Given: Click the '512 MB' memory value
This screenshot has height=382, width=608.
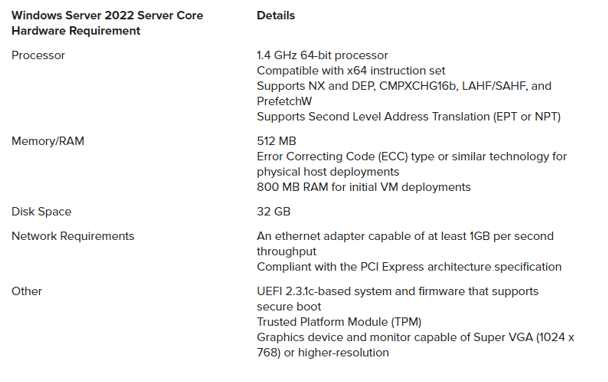Looking at the screenshot, I should [x=276, y=141].
